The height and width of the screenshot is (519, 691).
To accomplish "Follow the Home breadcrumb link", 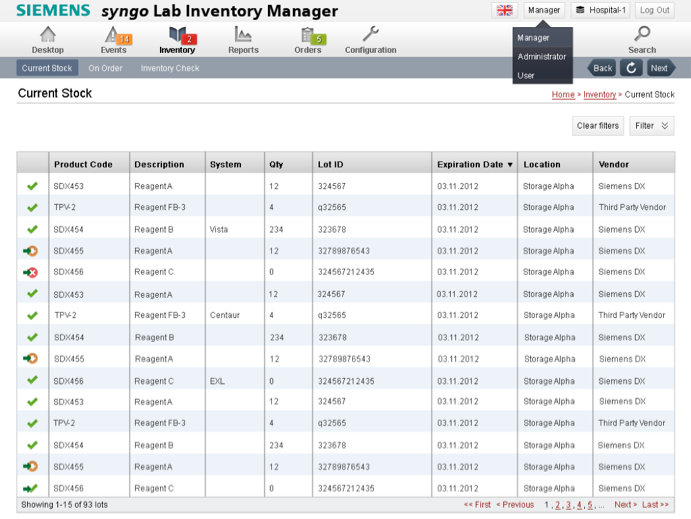I will point(563,95).
